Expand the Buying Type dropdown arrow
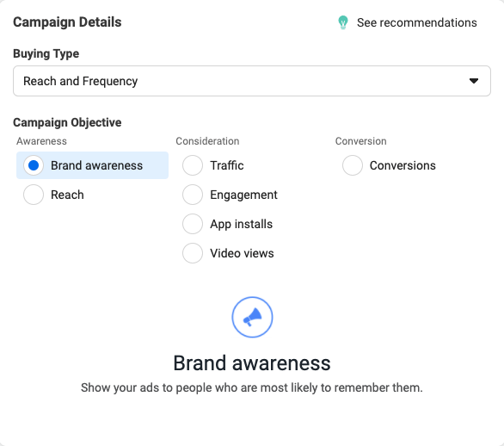The width and height of the screenshot is (504, 446). 474,81
